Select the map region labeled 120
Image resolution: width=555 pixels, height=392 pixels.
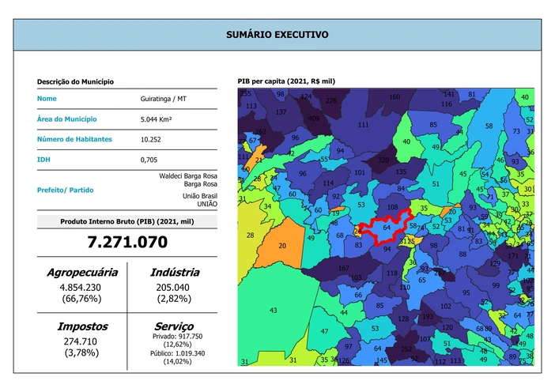click(447, 327)
